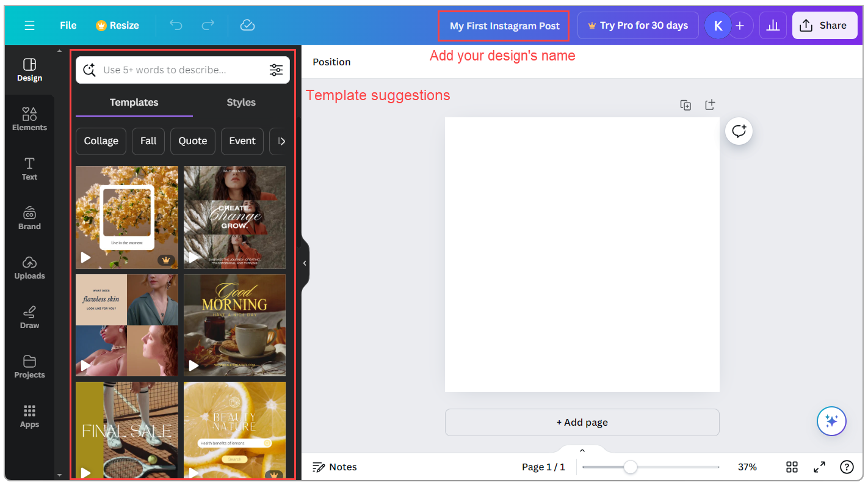Open the Elements panel
This screenshot has height=485, width=868.
(29, 118)
